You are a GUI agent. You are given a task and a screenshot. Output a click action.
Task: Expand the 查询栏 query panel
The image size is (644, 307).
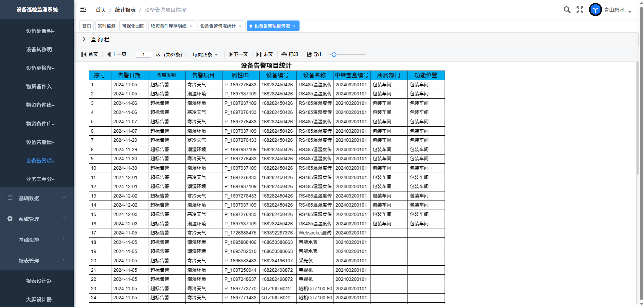(84, 39)
